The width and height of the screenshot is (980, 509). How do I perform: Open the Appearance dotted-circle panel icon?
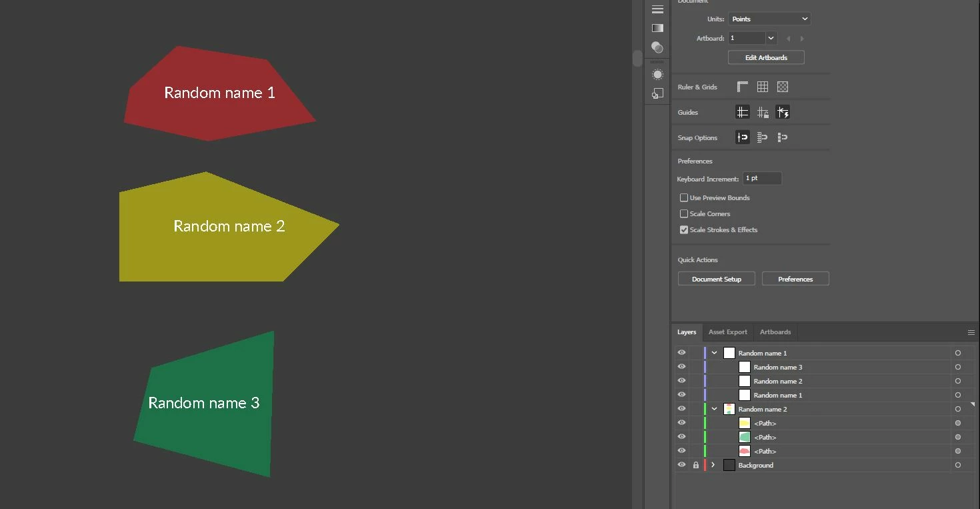(x=657, y=75)
